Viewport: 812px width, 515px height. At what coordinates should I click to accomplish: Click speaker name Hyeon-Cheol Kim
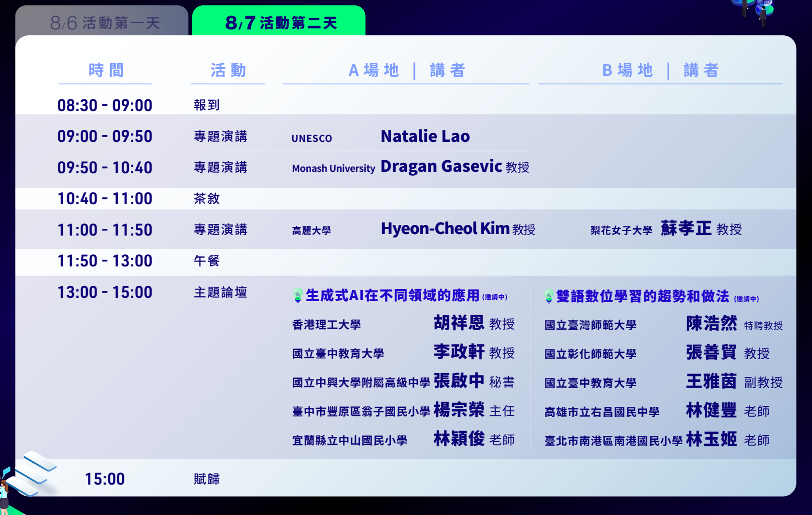445,229
